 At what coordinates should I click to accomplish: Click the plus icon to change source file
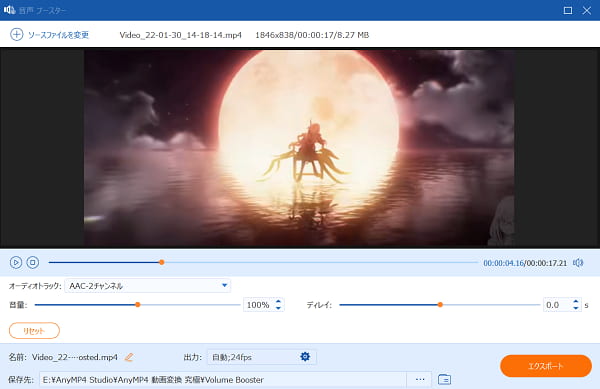click(16, 34)
